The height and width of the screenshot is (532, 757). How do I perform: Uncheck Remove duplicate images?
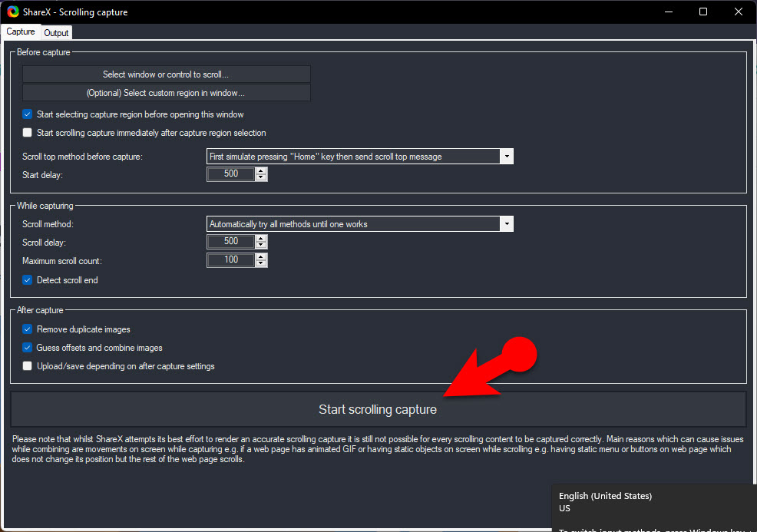pos(28,329)
